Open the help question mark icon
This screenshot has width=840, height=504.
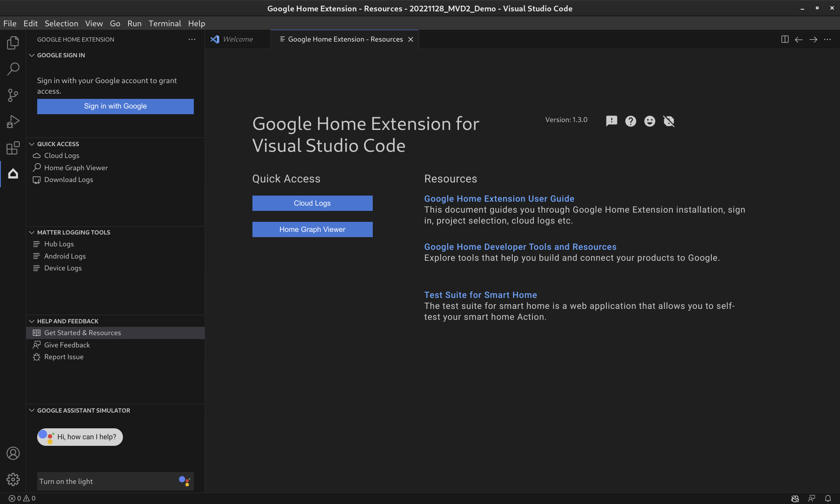point(630,120)
